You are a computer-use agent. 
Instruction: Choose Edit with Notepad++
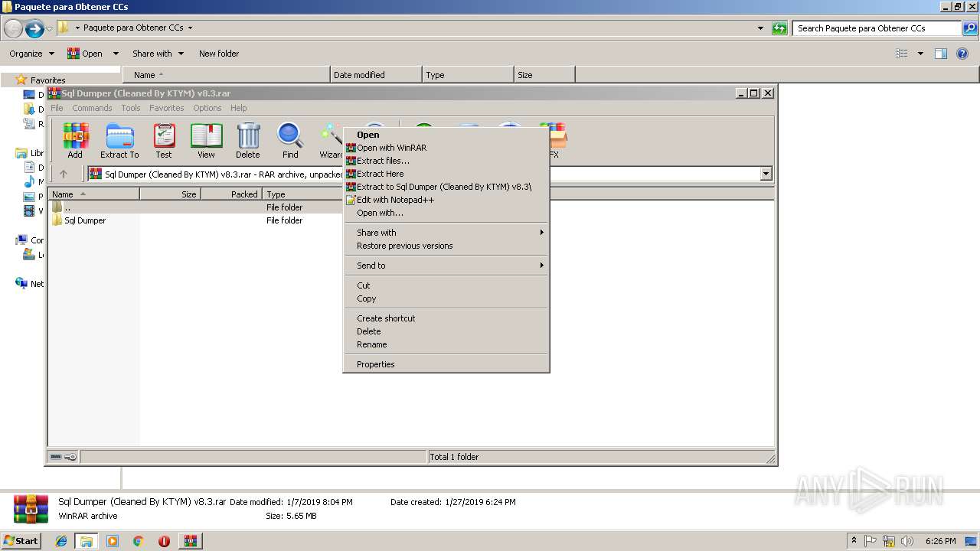pos(446,200)
